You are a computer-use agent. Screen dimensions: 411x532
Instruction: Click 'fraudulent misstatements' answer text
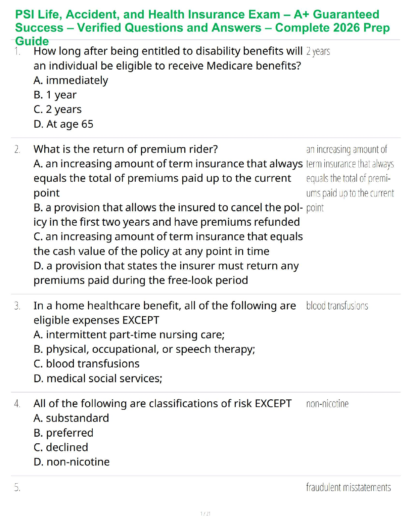[349, 487]
